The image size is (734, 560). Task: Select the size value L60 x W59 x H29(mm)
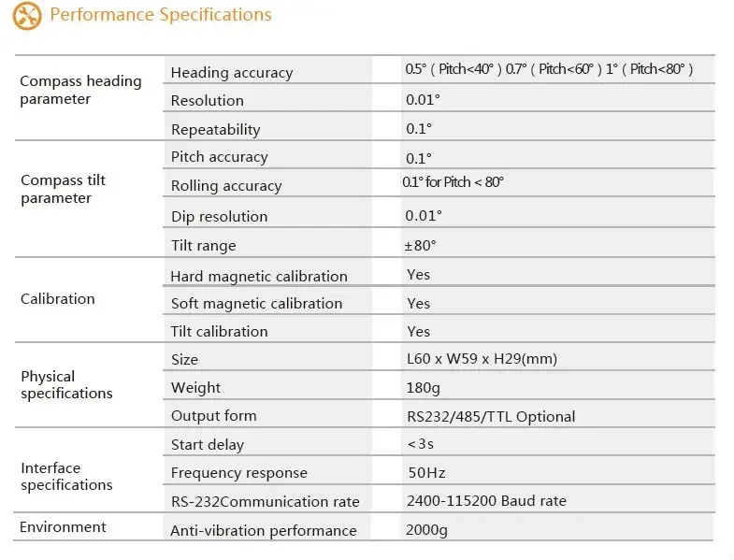point(482,359)
